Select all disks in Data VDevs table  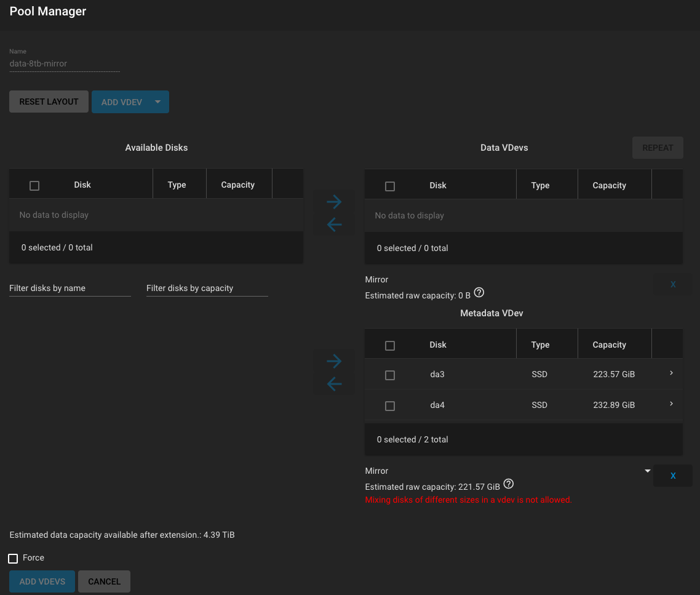pyautogui.click(x=390, y=186)
